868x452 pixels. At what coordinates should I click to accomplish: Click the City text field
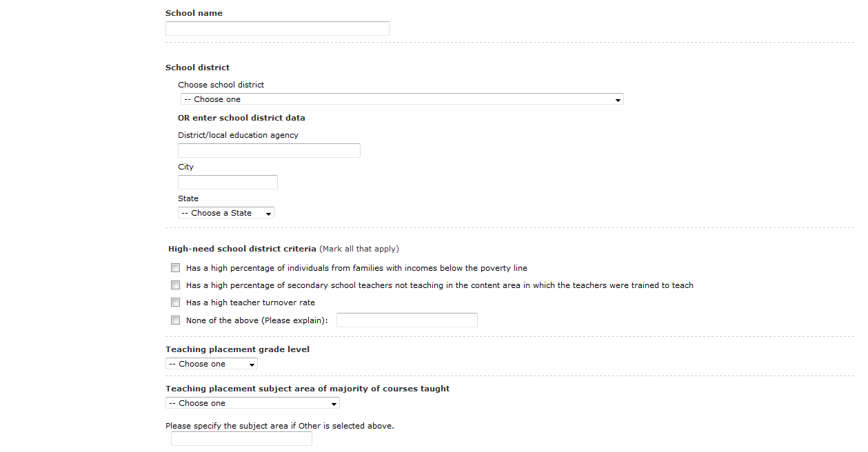point(228,182)
